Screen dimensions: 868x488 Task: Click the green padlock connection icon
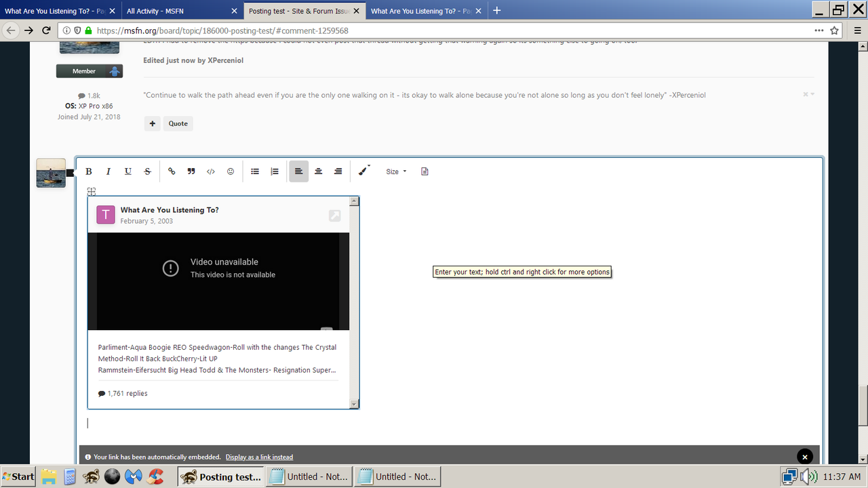88,30
